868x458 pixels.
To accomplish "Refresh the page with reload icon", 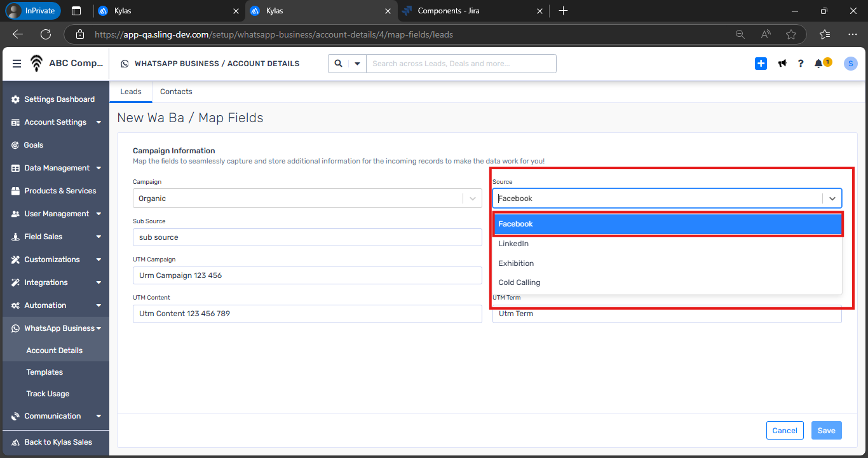I will [46, 34].
